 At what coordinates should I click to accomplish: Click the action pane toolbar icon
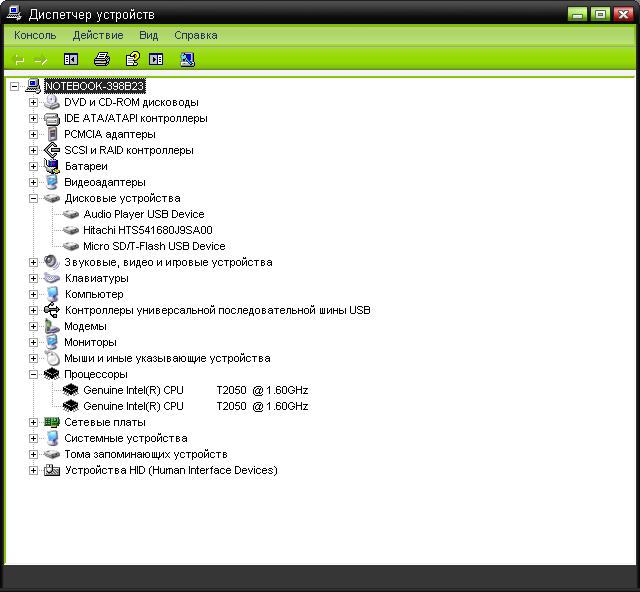tap(156, 60)
